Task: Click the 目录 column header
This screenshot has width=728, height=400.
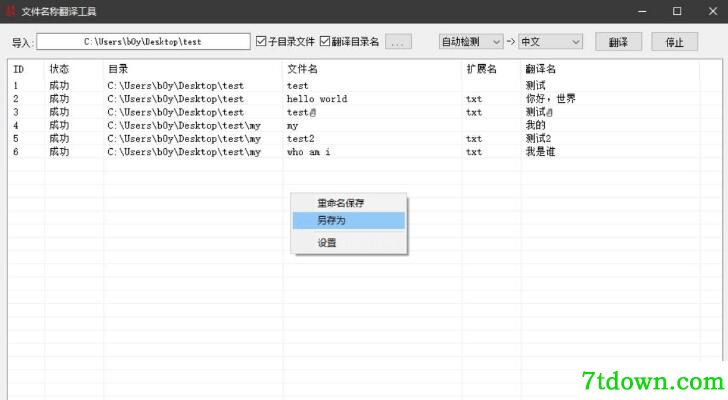Action: pos(118,69)
